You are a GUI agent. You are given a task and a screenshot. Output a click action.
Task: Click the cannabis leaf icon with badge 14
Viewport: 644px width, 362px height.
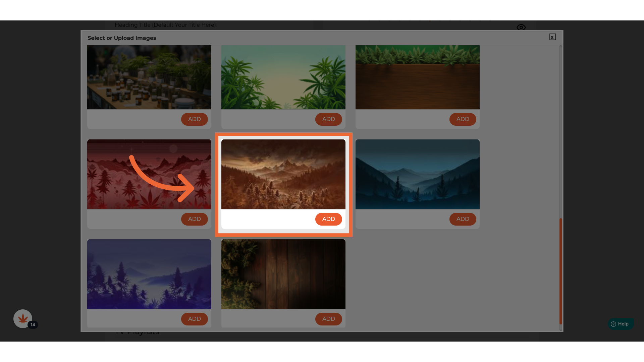[x=23, y=318]
